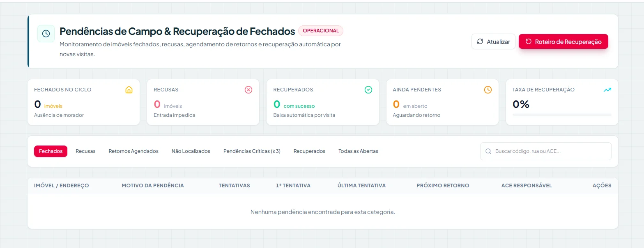Select the Fechados tab

pyautogui.click(x=51, y=151)
